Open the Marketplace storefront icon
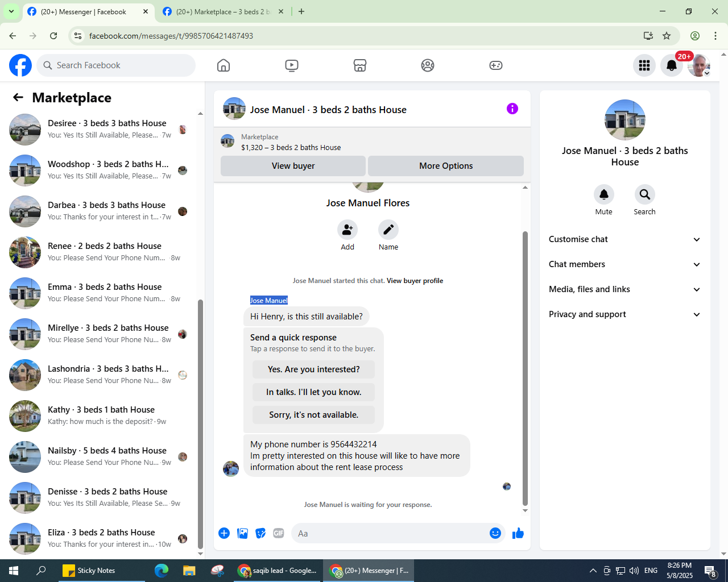 (x=360, y=65)
